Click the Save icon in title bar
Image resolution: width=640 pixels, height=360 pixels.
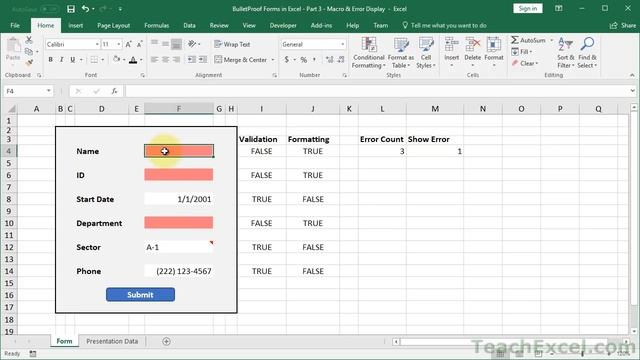[x=71, y=9]
